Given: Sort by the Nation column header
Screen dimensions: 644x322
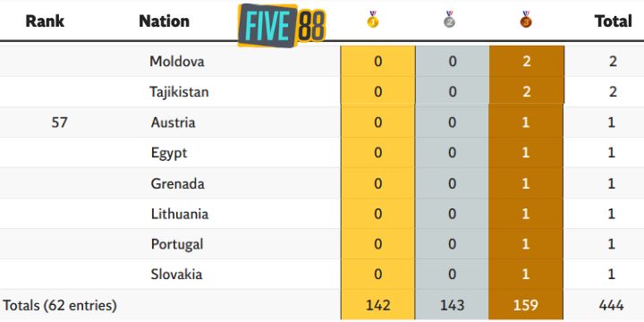Looking at the screenshot, I should pyautogui.click(x=165, y=21).
